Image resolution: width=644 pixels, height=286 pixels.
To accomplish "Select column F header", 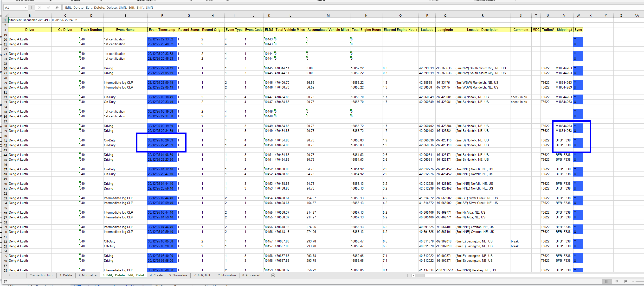I will tap(162, 15).
